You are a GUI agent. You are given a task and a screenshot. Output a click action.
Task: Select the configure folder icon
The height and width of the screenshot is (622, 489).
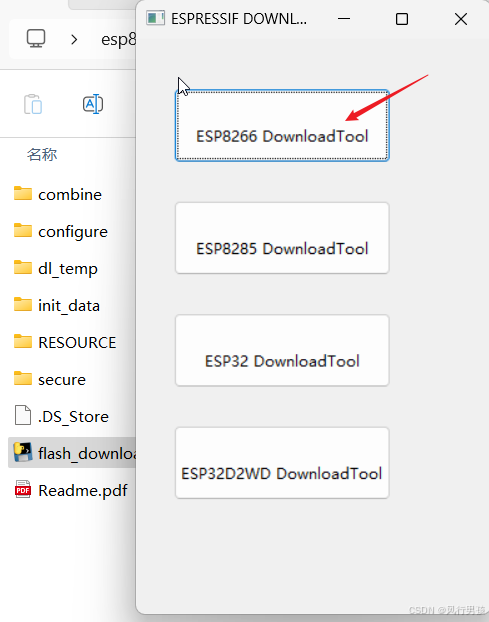(x=23, y=230)
